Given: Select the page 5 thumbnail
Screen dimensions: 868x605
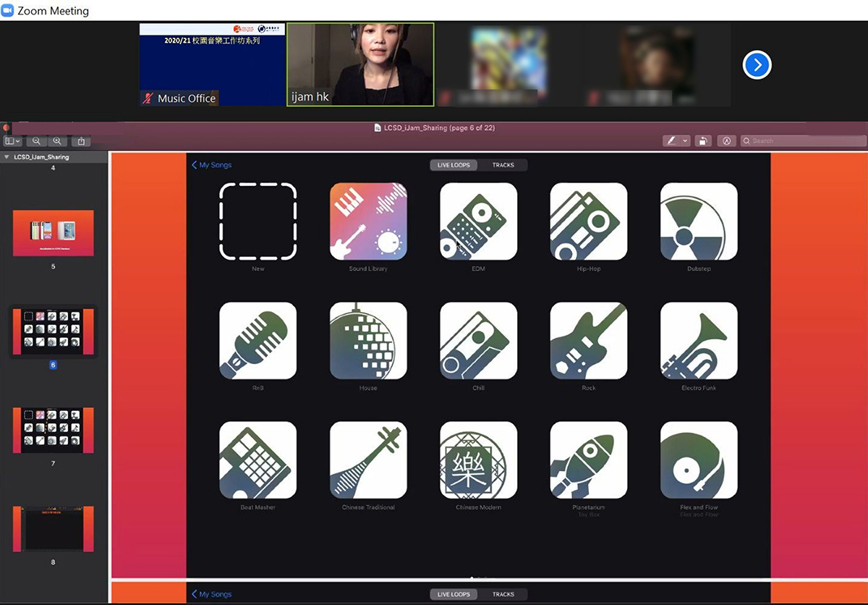Looking at the screenshot, I should [x=53, y=233].
